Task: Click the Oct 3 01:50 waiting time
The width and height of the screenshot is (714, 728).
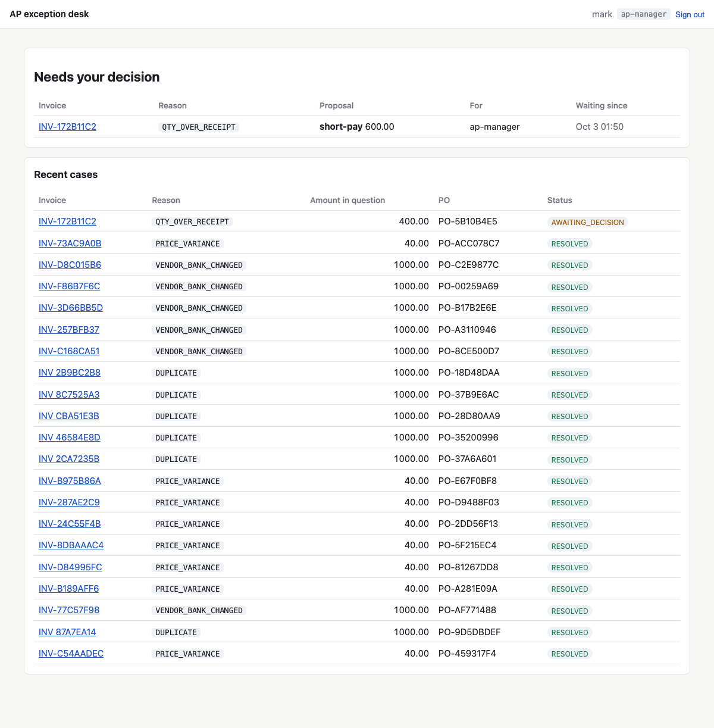Action: tap(600, 126)
